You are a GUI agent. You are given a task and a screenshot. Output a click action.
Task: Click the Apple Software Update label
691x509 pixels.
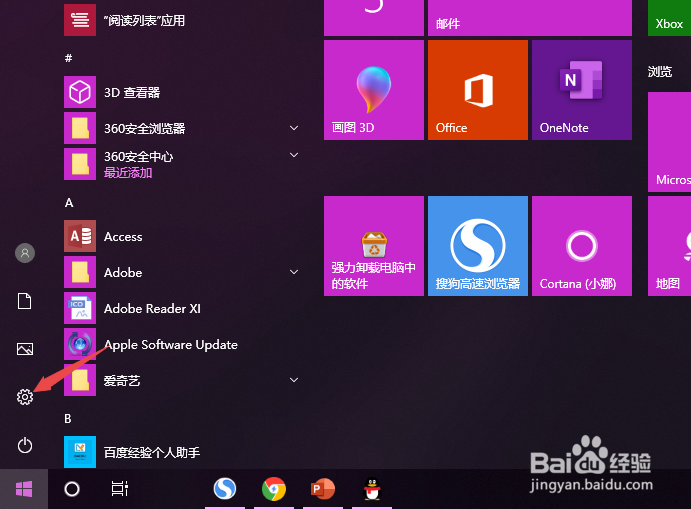[171, 345]
